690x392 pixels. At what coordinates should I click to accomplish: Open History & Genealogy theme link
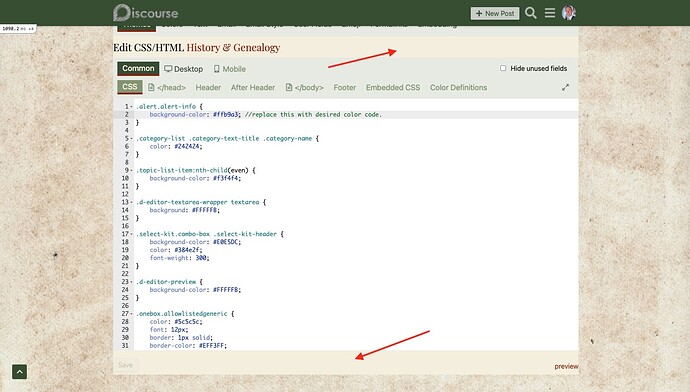tap(233, 47)
